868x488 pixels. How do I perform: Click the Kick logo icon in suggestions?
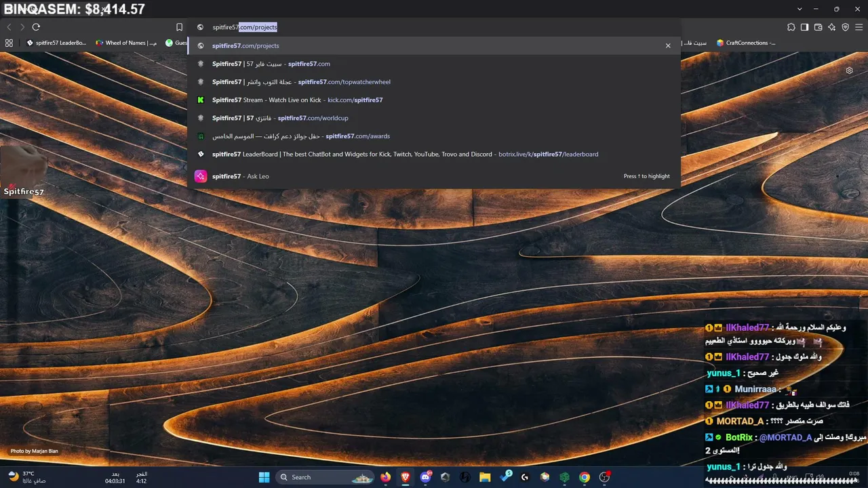tap(201, 100)
